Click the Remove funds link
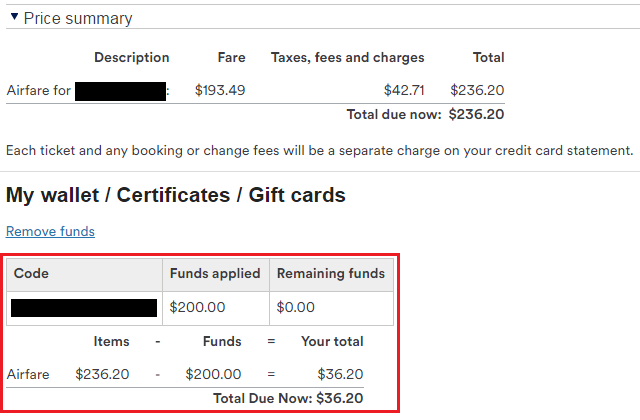 [50, 232]
